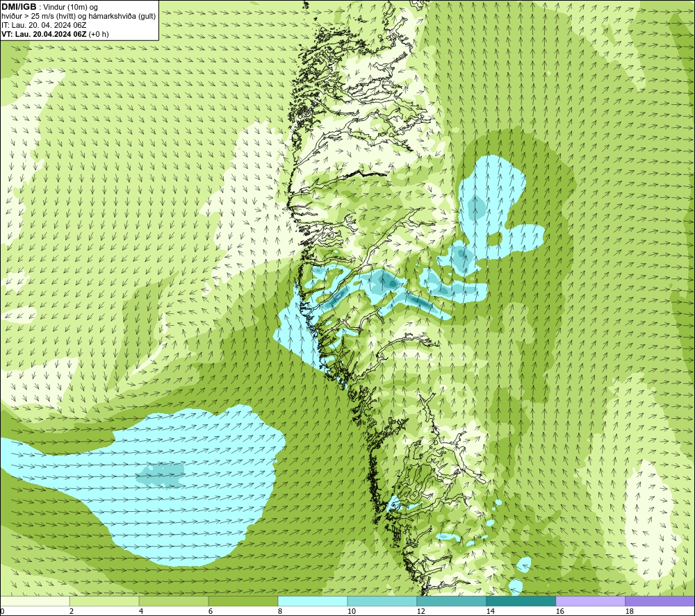Click the legend label '18'
This screenshot has height=616, width=695.
click(629, 611)
